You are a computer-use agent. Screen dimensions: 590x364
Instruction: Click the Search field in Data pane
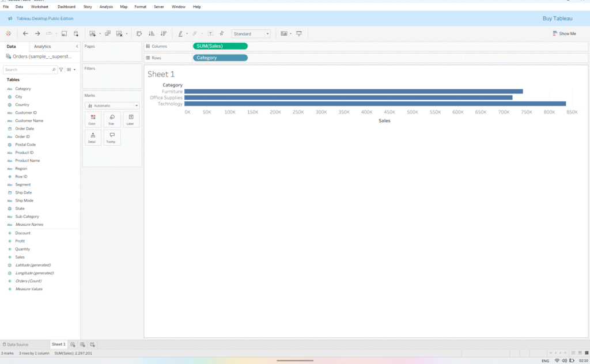click(29, 69)
